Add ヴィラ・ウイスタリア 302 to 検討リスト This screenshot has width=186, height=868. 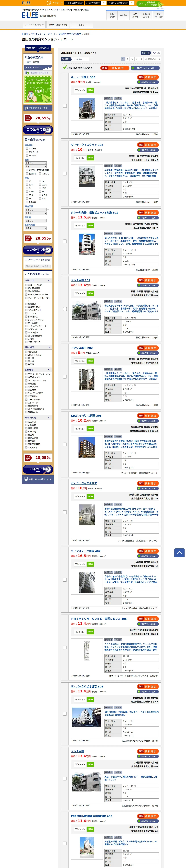pyautogui.click(x=148, y=150)
